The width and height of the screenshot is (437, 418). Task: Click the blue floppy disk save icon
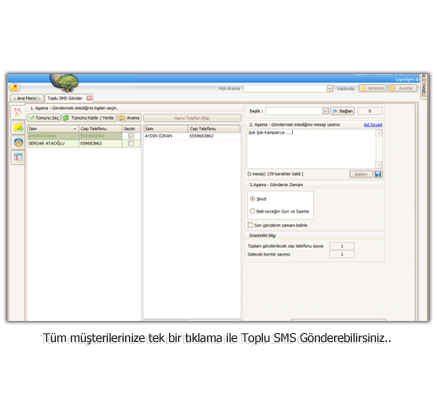pyautogui.click(x=378, y=174)
